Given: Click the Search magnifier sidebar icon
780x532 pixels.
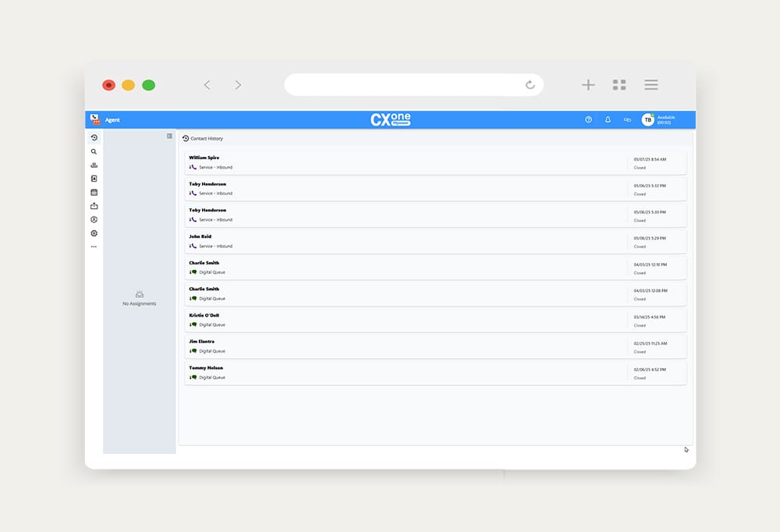Looking at the screenshot, I should tap(94, 152).
